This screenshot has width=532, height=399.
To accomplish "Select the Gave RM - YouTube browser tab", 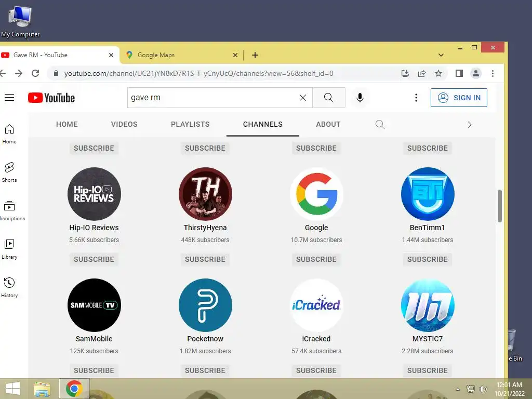I will (x=59, y=55).
